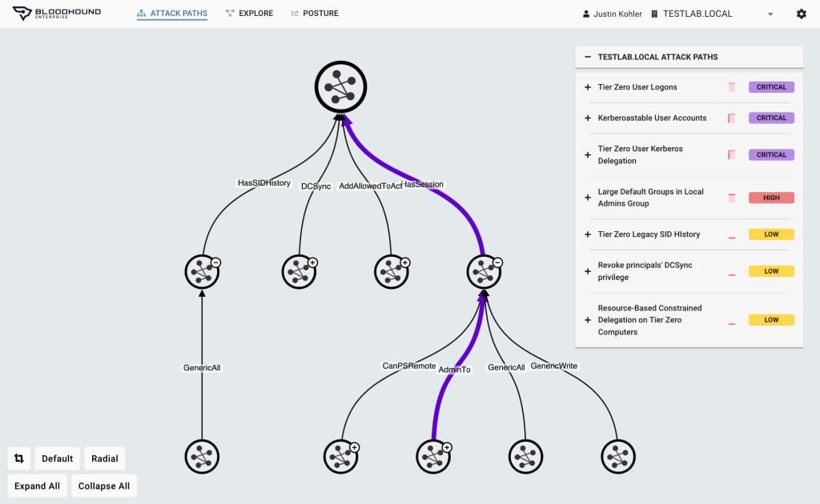Expand the DCSync node with plus badge
This screenshot has width=820, height=504.
pyautogui.click(x=313, y=262)
